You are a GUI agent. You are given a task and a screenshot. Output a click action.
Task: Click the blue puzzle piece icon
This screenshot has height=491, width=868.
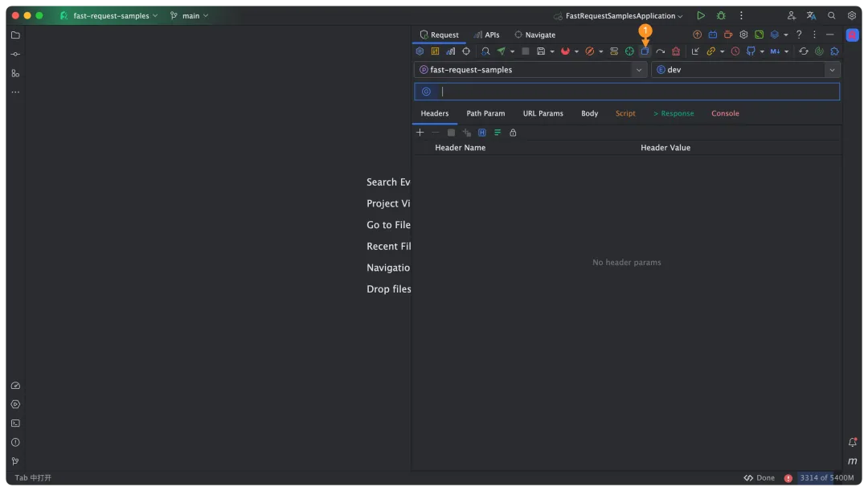pyautogui.click(x=834, y=51)
